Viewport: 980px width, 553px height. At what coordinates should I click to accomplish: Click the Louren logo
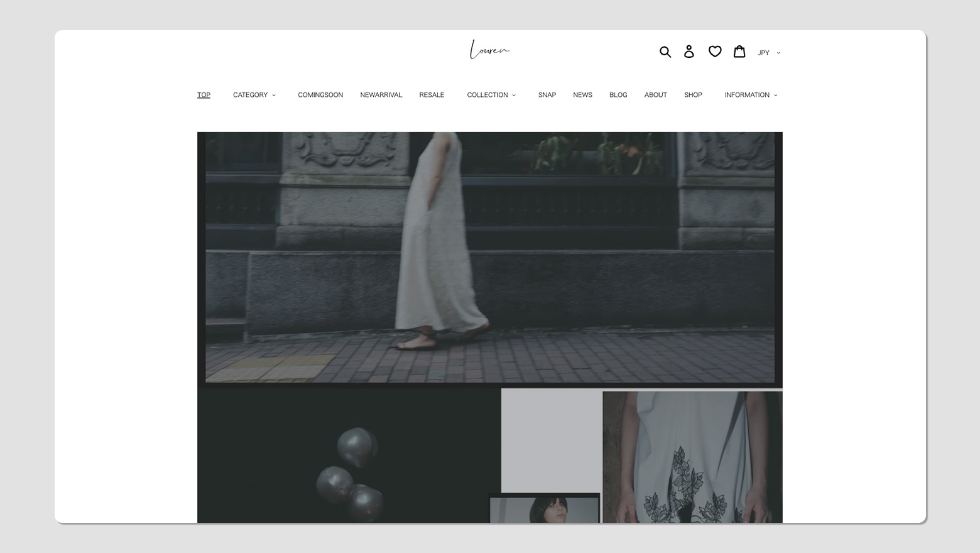[x=489, y=50]
